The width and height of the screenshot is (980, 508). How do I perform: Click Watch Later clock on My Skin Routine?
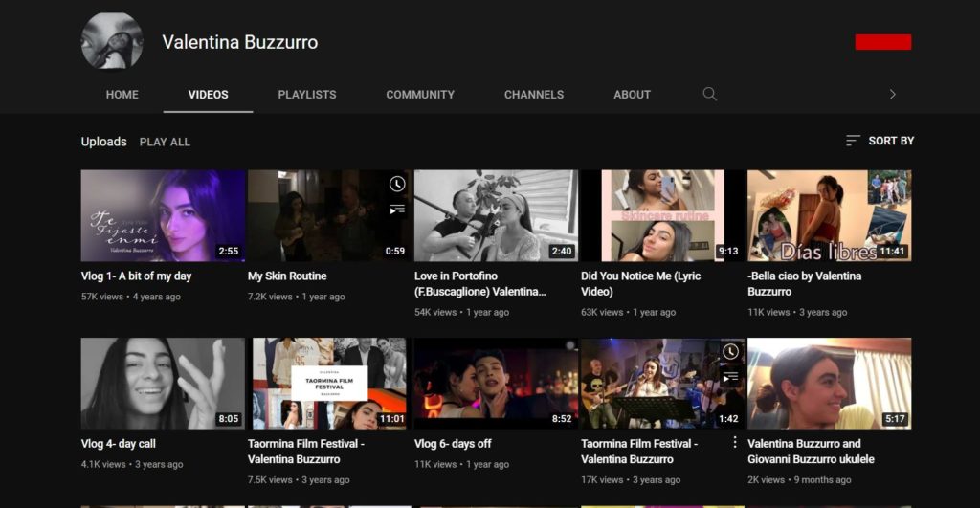[x=397, y=184]
